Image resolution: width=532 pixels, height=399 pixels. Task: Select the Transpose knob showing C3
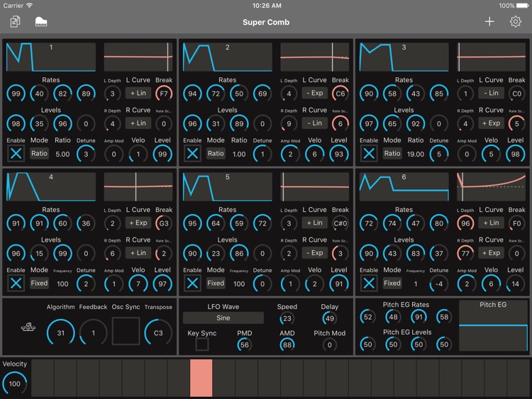click(158, 332)
